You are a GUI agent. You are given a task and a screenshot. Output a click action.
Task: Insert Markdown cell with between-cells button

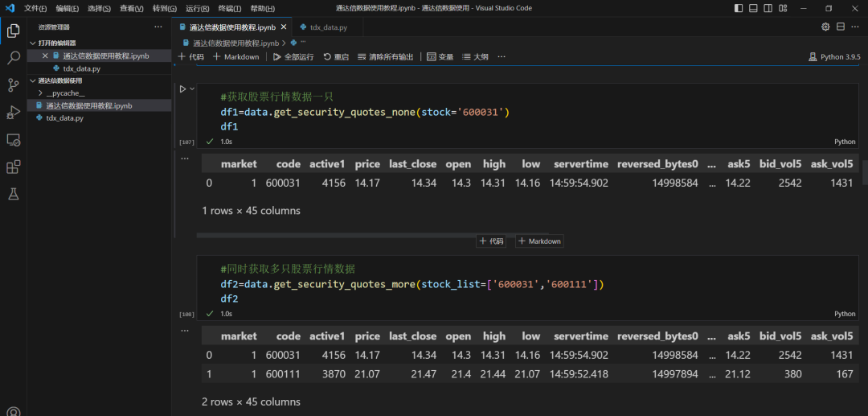point(540,241)
